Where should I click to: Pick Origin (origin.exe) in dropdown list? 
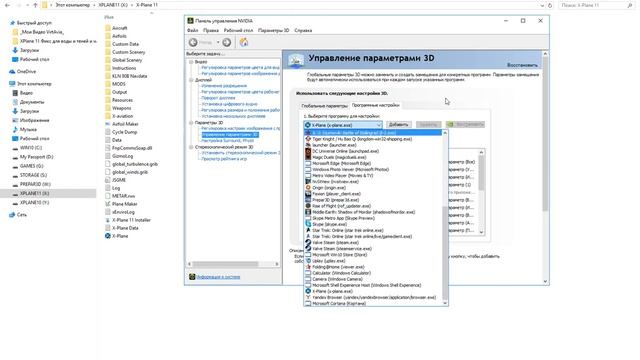(x=329, y=188)
